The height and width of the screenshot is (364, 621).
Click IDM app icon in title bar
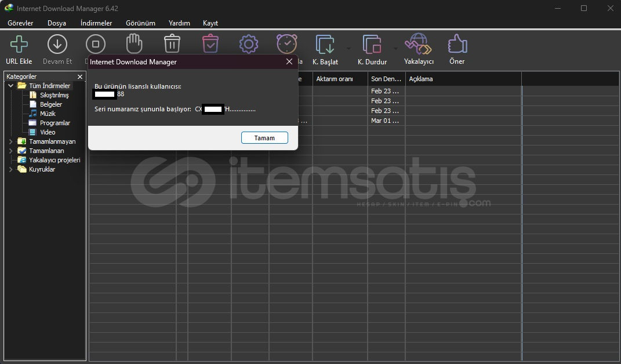coord(9,8)
